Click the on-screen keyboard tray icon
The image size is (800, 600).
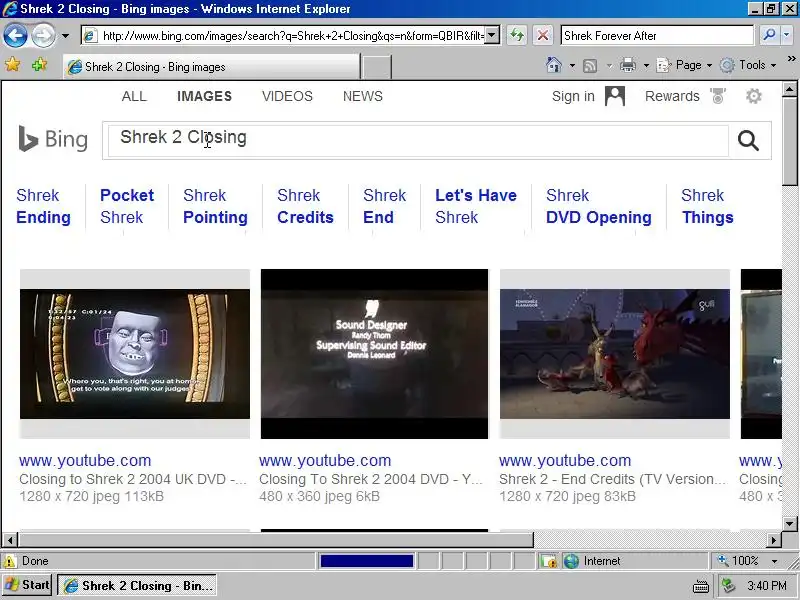point(701,586)
